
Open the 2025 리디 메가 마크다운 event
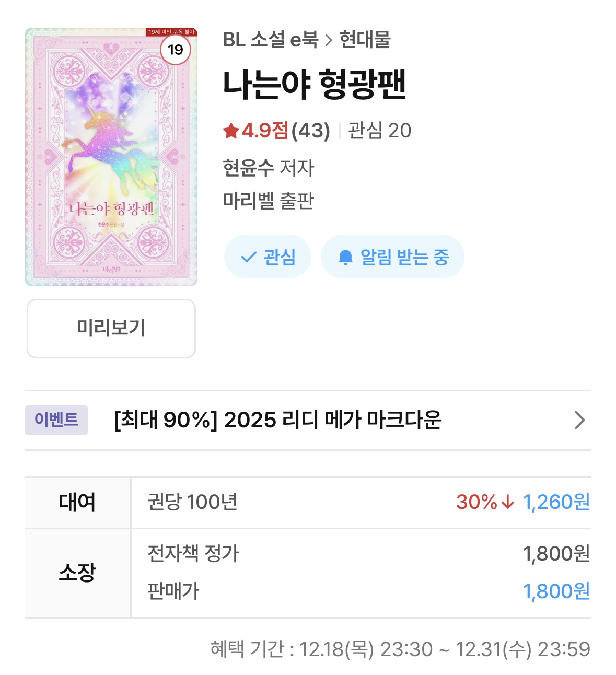[x=277, y=420]
